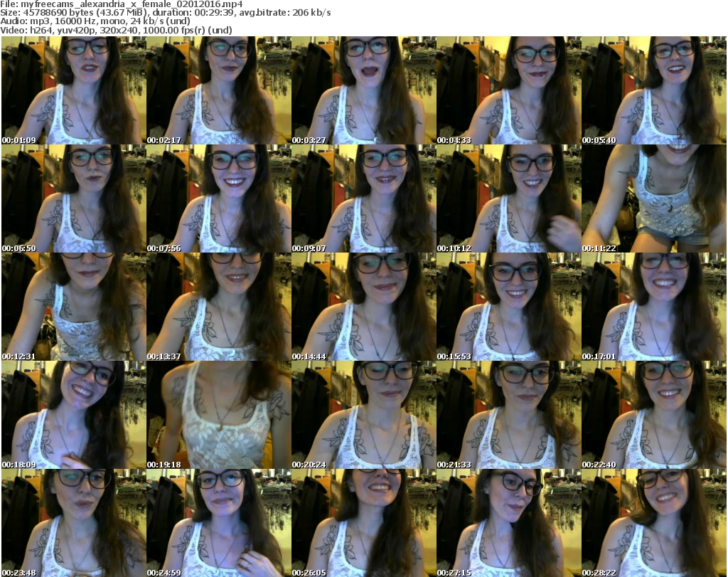Open the 00:17:01 thumbnail
This screenshot has width=728, height=577.
(653, 307)
